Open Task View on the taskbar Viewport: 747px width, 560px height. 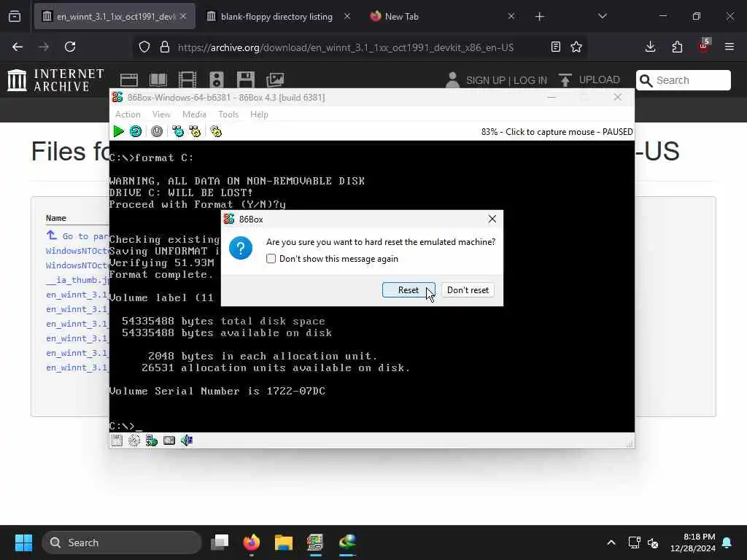[220, 542]
